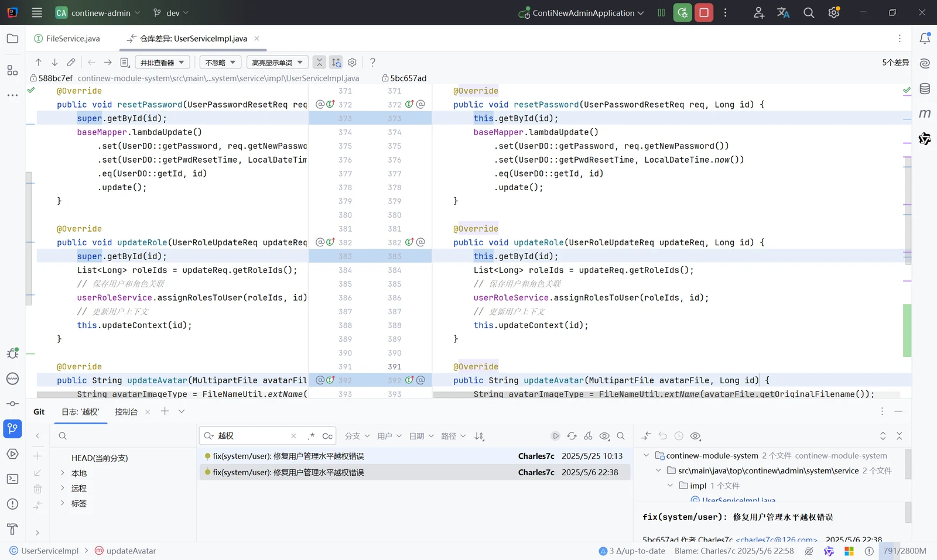Open the Git tool window icon
Screen dimensions: 937x560
[x=12, y=429]
